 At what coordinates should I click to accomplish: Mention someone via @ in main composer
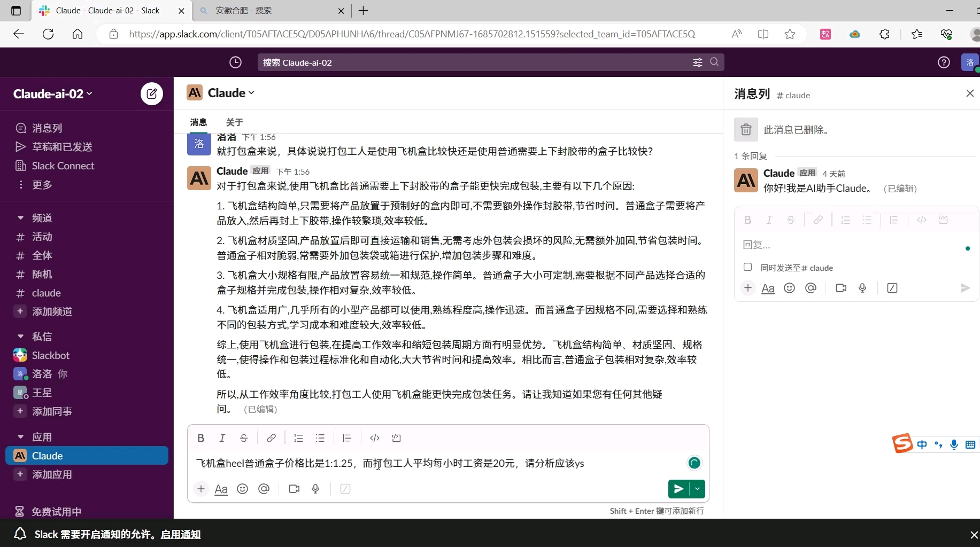pyautogui.click(x=264, y=489)
